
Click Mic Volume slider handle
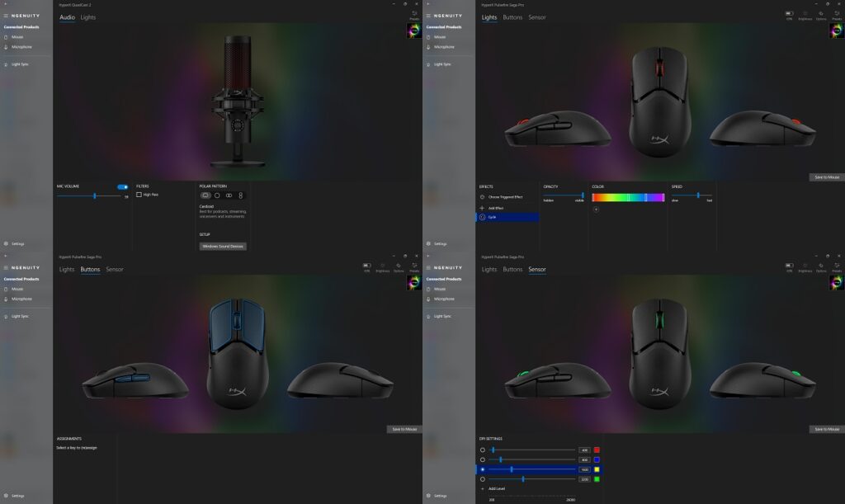click(95, 196)
